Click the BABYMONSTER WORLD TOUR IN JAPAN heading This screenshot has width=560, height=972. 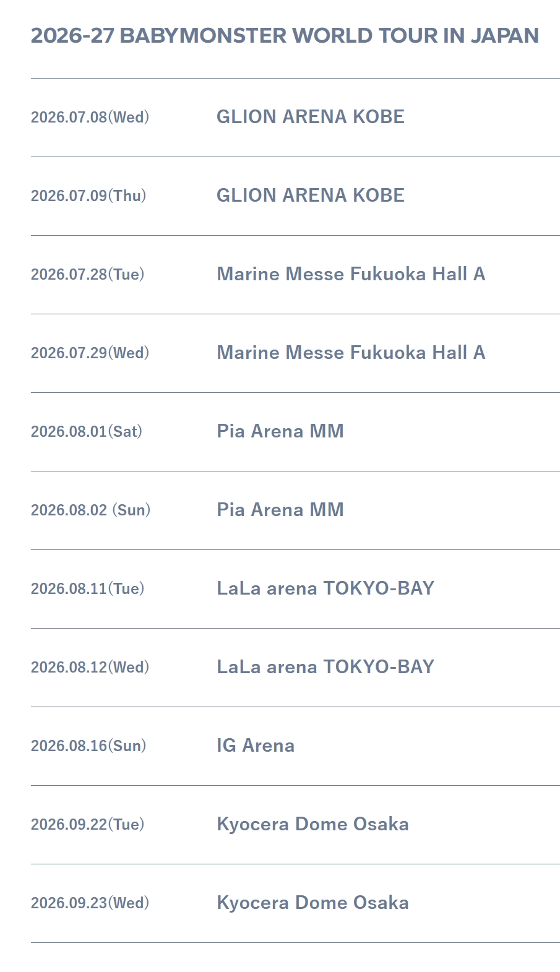pos(285,36)
